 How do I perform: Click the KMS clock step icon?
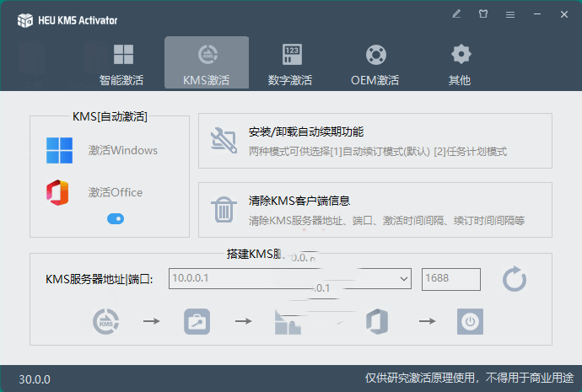click(105, 321)
